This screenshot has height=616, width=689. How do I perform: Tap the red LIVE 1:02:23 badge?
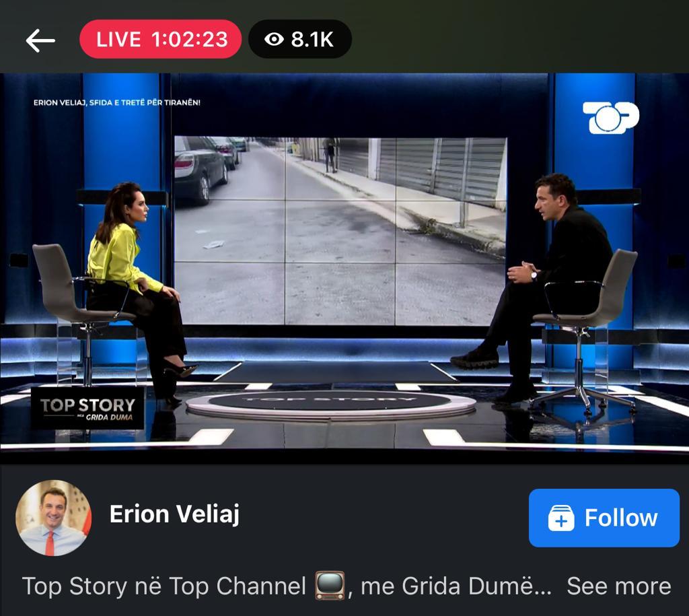pos(160,39)
